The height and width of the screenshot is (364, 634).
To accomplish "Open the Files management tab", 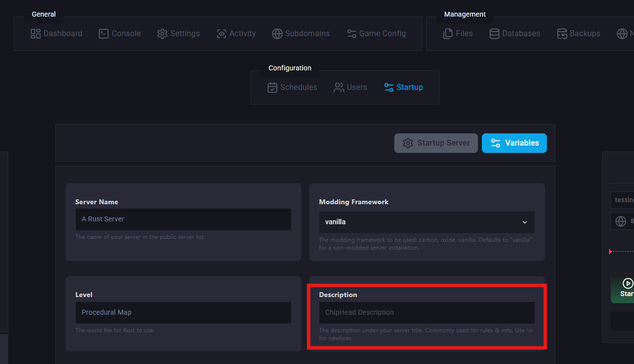I will (x=457, y=34).
